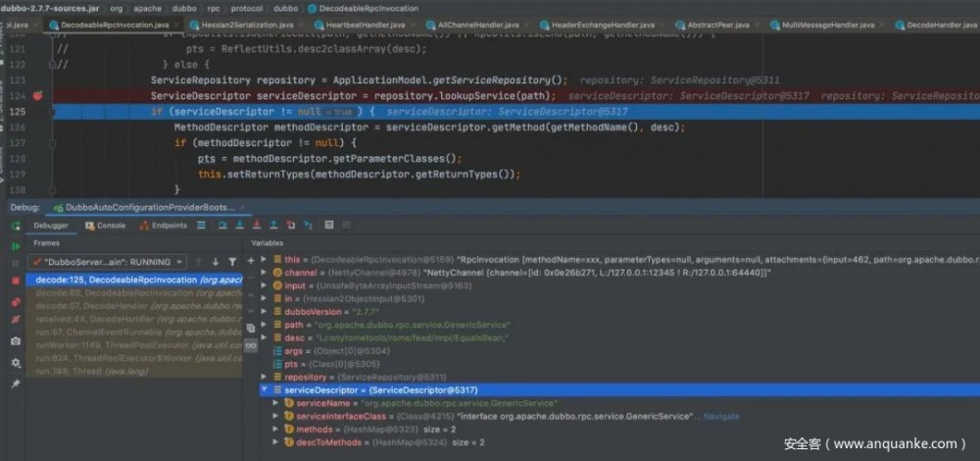The width and height of the screenshot is (980, 461).
Task: Run to cursor icon
Action: (308, 226)
